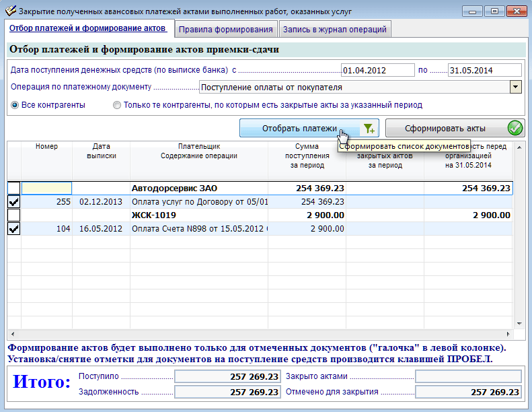Open the payment operation dropdown arrow
This screenshot has height=412, width=532.
point(515,88)
